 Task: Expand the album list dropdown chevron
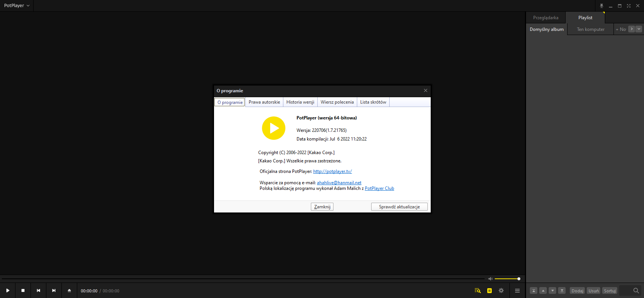639,29
